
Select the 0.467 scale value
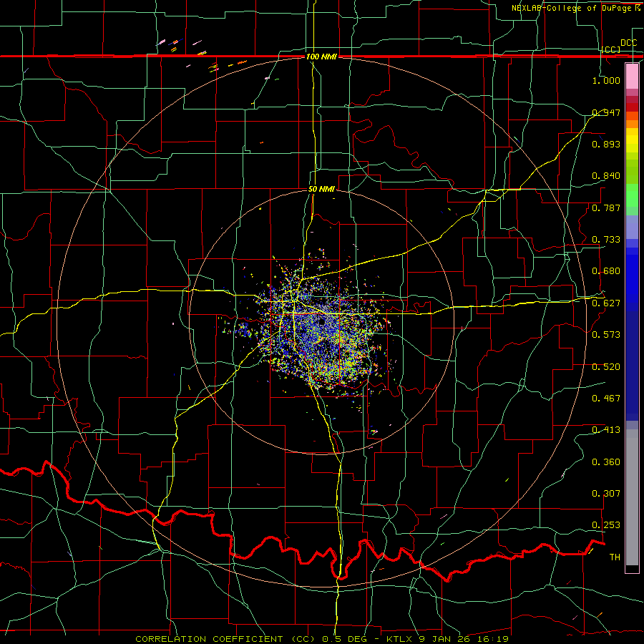(x=606, y=398)
